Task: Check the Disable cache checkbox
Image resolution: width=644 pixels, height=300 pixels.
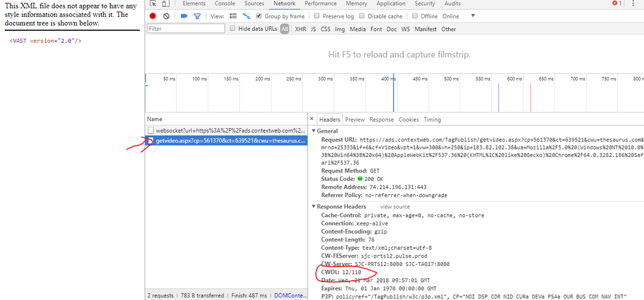Action: (x=362, y=16)
